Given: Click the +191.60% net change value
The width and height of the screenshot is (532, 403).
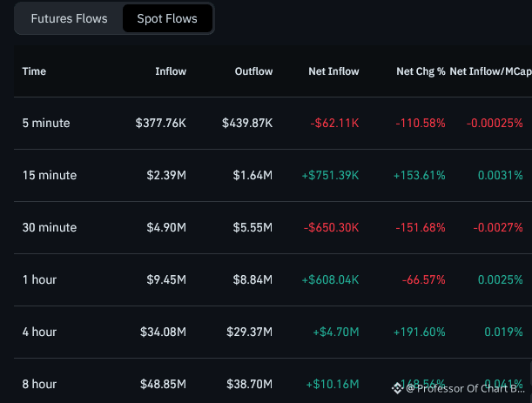Looking at the screenshot, I should point(419,332).
